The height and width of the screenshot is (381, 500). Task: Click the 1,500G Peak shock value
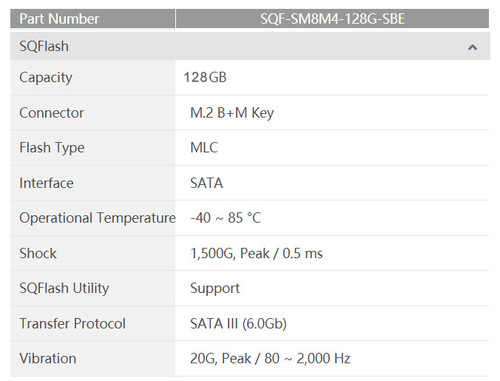click(x=256, y=254)
